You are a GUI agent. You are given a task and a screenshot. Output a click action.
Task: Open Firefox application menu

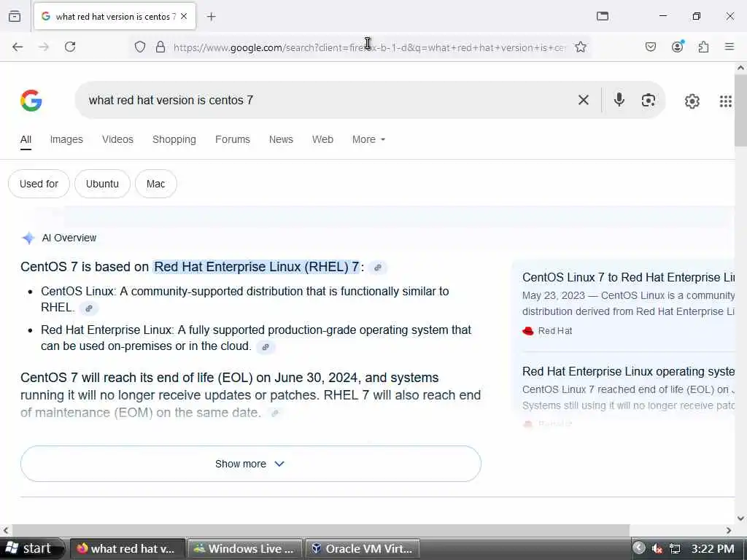coord(729,46)
